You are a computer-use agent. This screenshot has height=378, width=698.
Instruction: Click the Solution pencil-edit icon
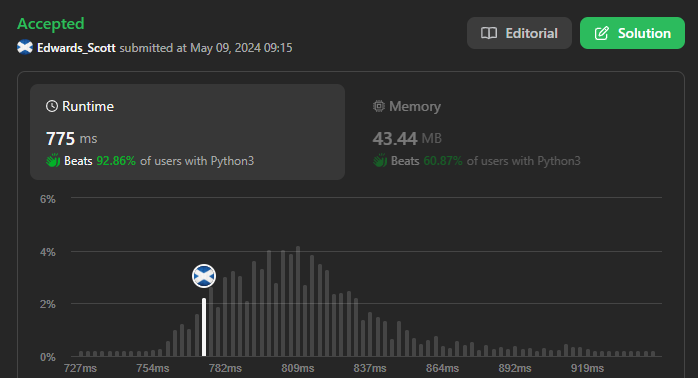click(x=601, y=33)
